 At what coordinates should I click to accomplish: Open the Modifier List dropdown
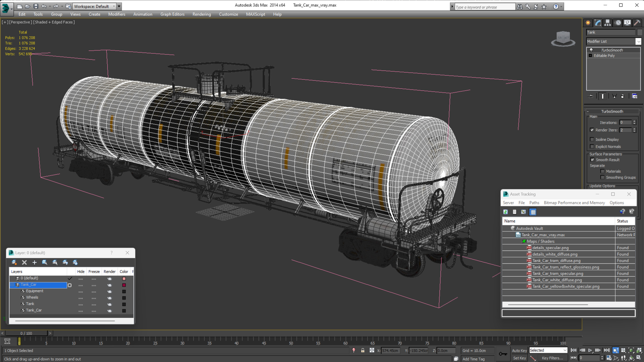(x=639, y=41)
